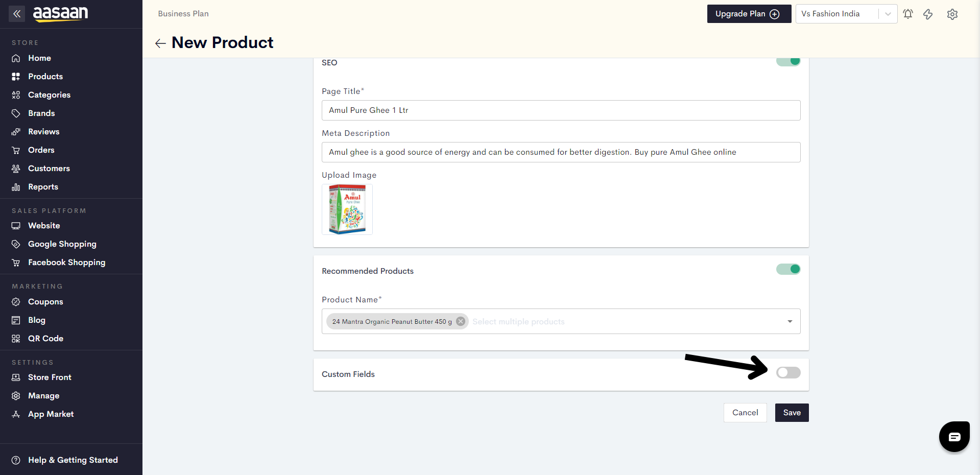Click the Website monitor icon
This screenshot has width=980, height=475.
[x=16, y=226]
